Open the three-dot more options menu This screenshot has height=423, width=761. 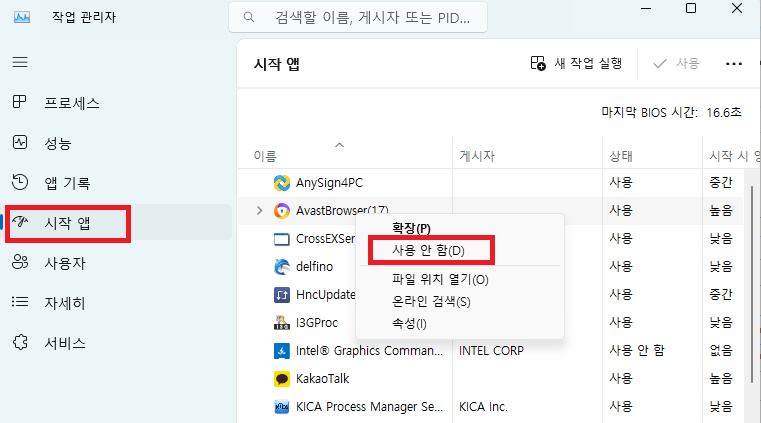coord(733,64)
